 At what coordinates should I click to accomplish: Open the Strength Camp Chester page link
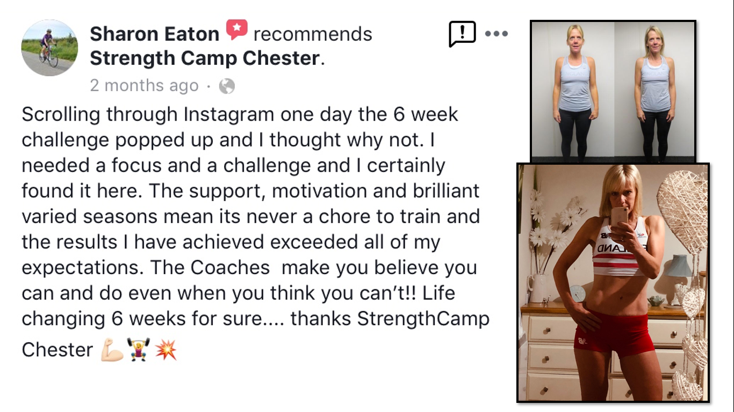click(x=205, y=59)
